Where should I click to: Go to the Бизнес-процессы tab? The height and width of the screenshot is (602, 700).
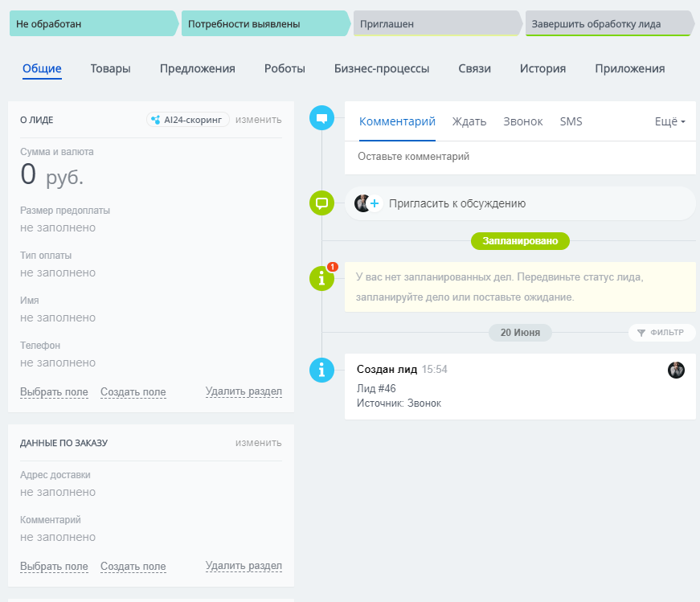[382, 69]
